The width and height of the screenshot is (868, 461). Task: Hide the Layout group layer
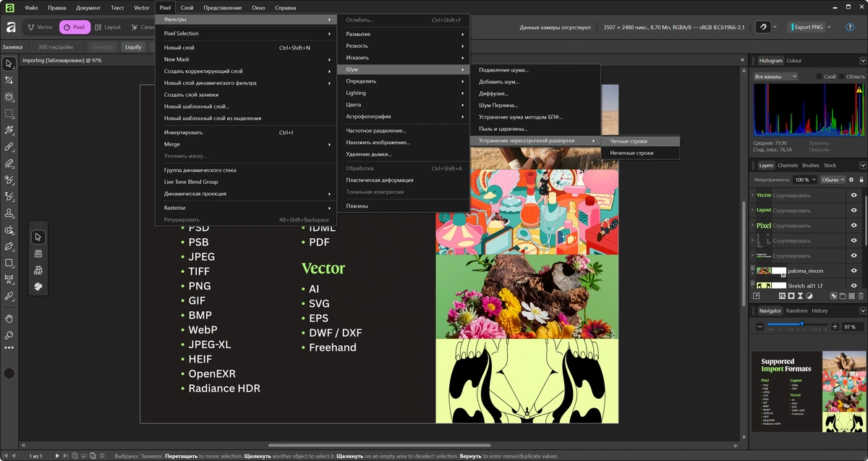(x=854, y=211)
